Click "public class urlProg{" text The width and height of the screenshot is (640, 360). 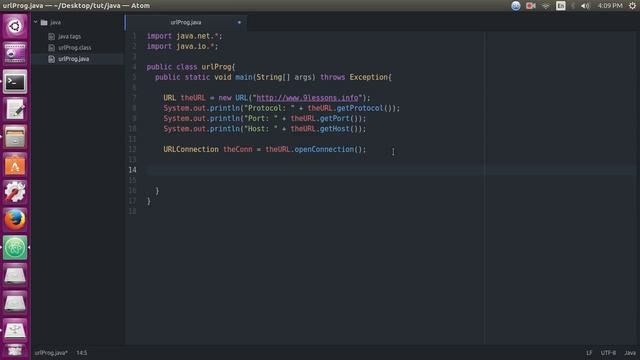click(191, 67)
